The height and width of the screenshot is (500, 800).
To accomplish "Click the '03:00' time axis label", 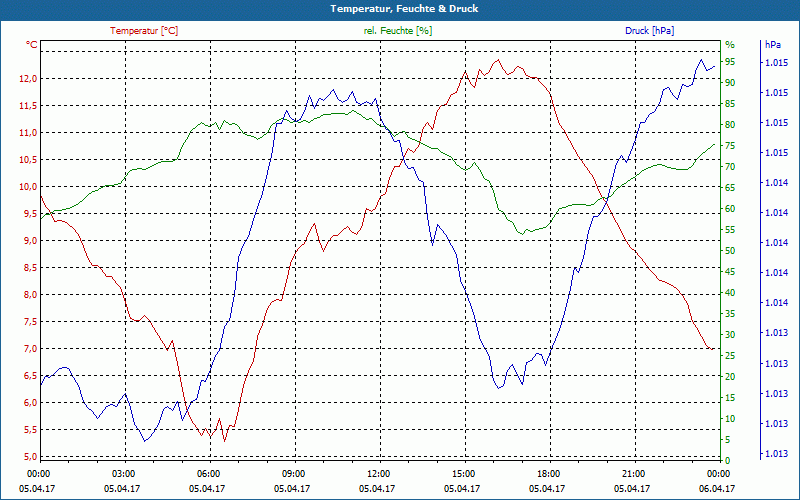I will (x=122, y=473).
